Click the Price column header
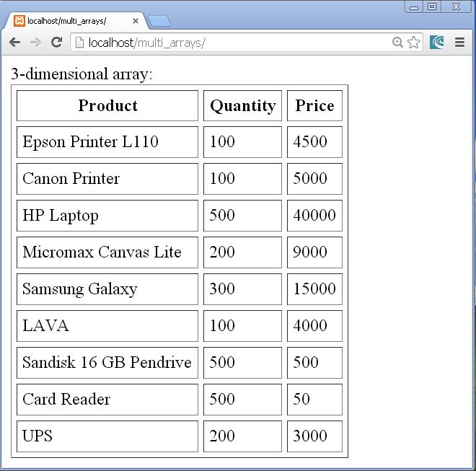Viewport: 476px width, 471px height. pyautogui.click(x=314, y=106)
